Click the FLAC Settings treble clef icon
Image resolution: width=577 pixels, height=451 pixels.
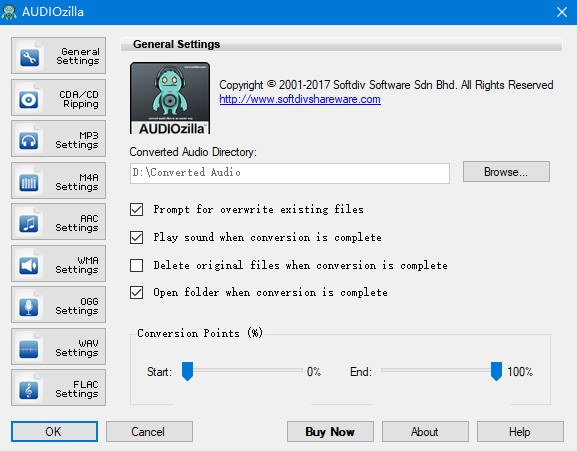coord(29,390)
